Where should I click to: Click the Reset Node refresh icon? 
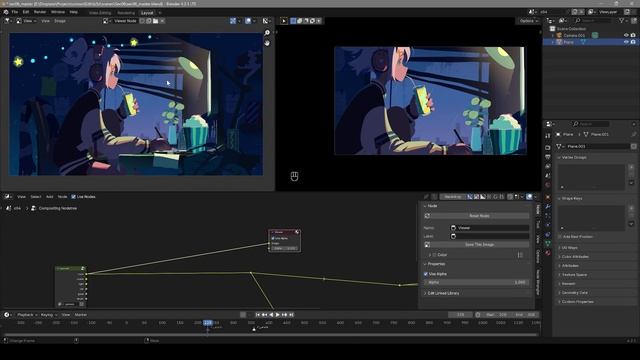coord(427,216)
